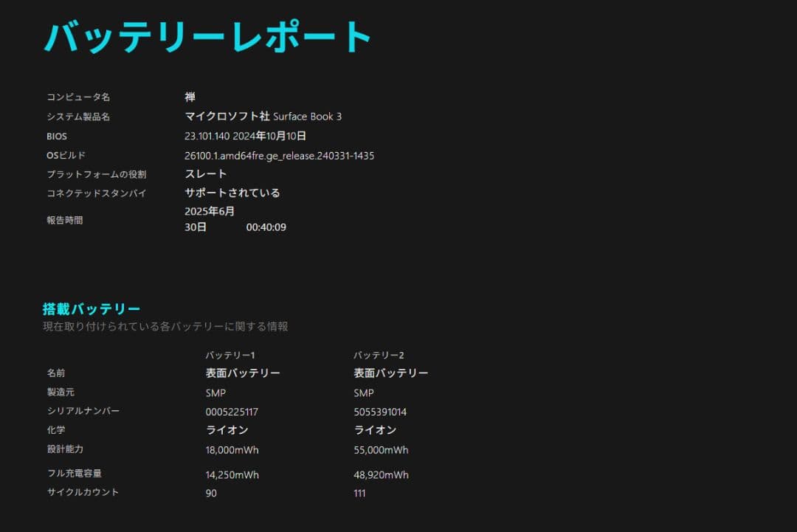The image size is (797, 532).
Task: Select the BIOS version 23.101.140
Action: [214, 136]
